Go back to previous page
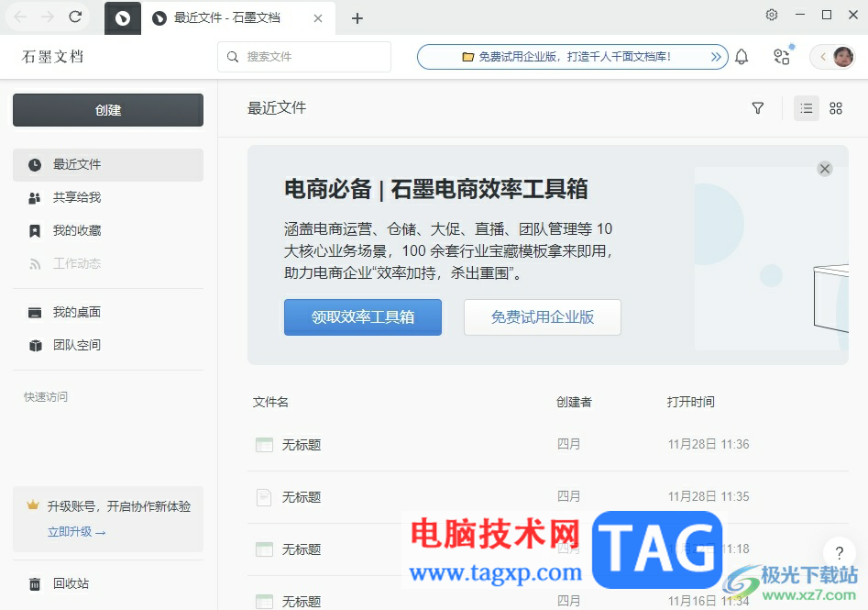Image resolution: width=868 pixels, height=610 pixels. [20, 17]
